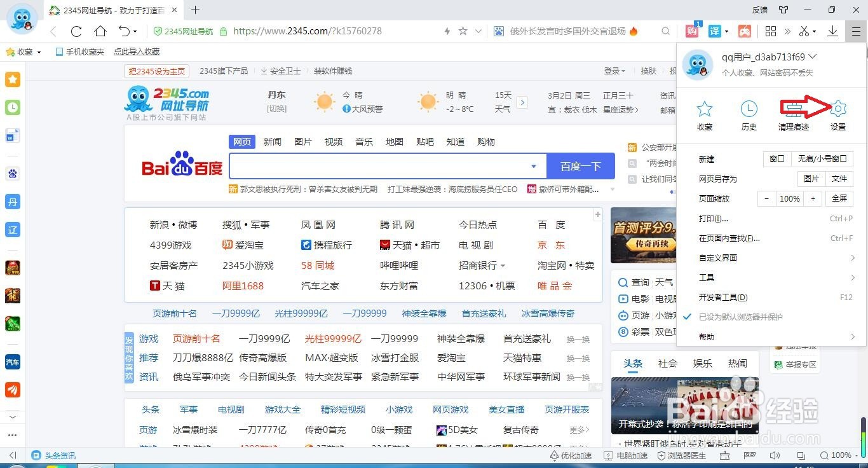Open the 清理痕迹 icon in the menu
This screenshot has width=868, height=468.
tap(793, 114)
